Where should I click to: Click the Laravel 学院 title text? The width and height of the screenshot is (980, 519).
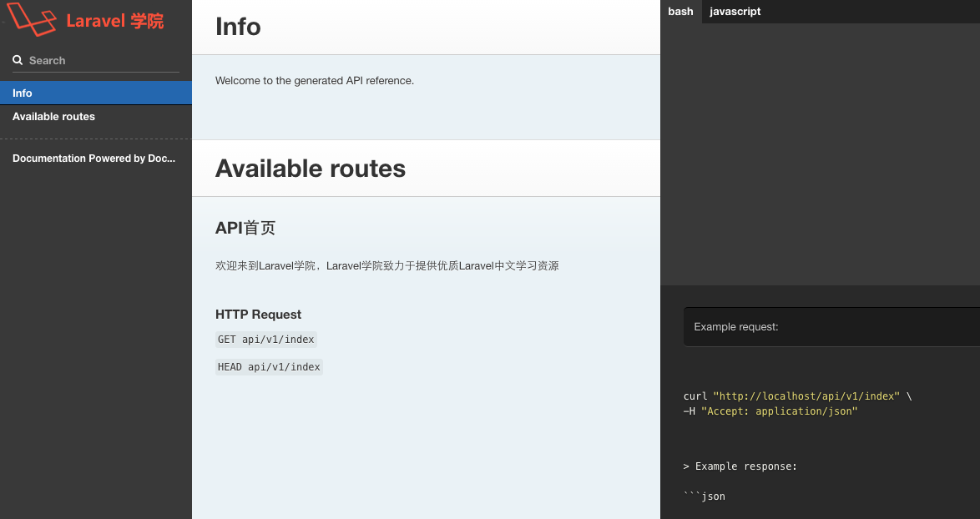point(115,21)
